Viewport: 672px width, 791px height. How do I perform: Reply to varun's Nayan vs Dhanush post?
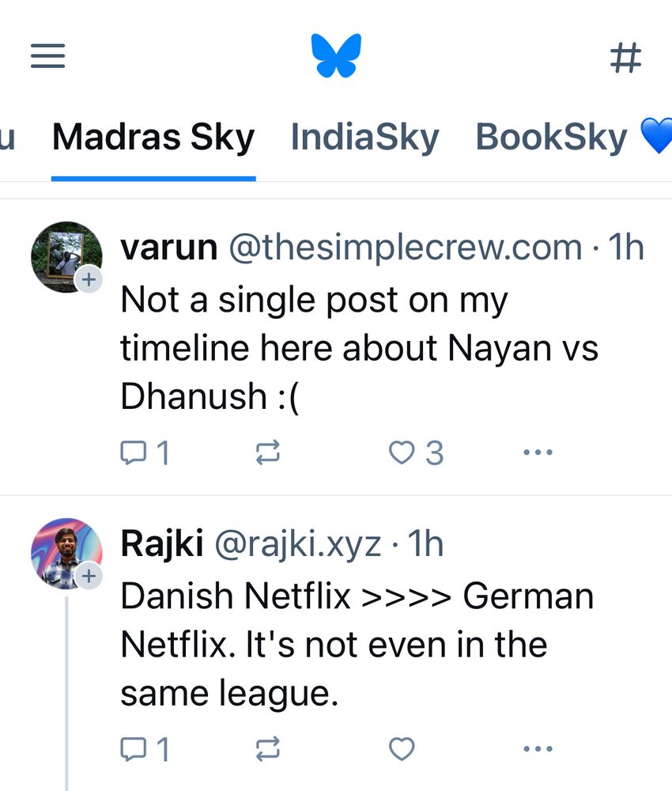145,452
